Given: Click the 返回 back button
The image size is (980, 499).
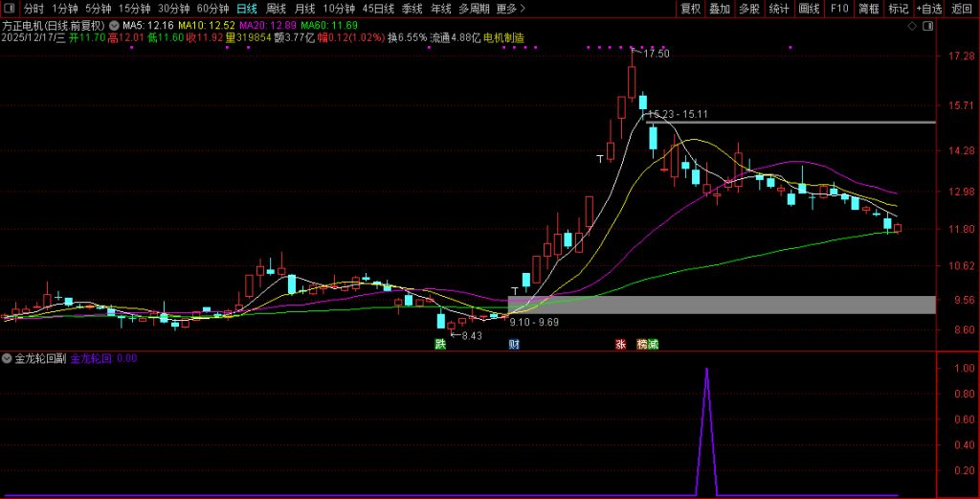Looking at the screenshot, I should [962, 9].
